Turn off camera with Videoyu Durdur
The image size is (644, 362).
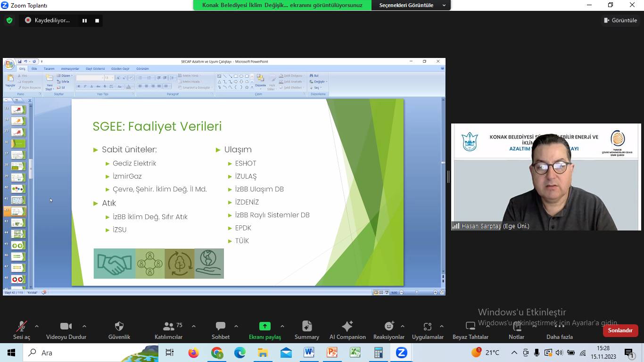[x=66, y=330]
